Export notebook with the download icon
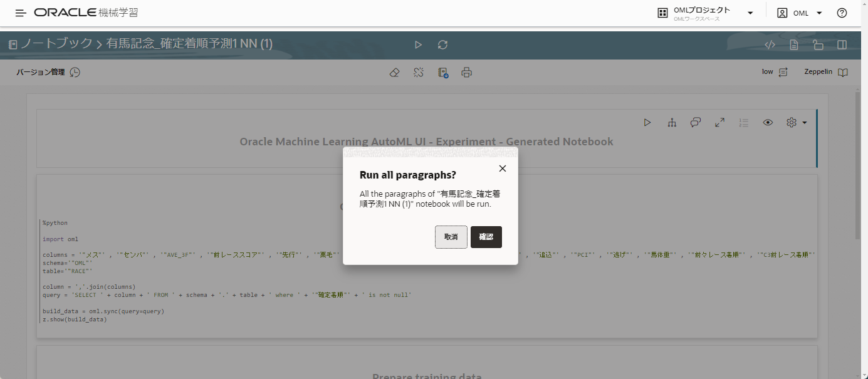868x379 pixels. pos(443,73)
